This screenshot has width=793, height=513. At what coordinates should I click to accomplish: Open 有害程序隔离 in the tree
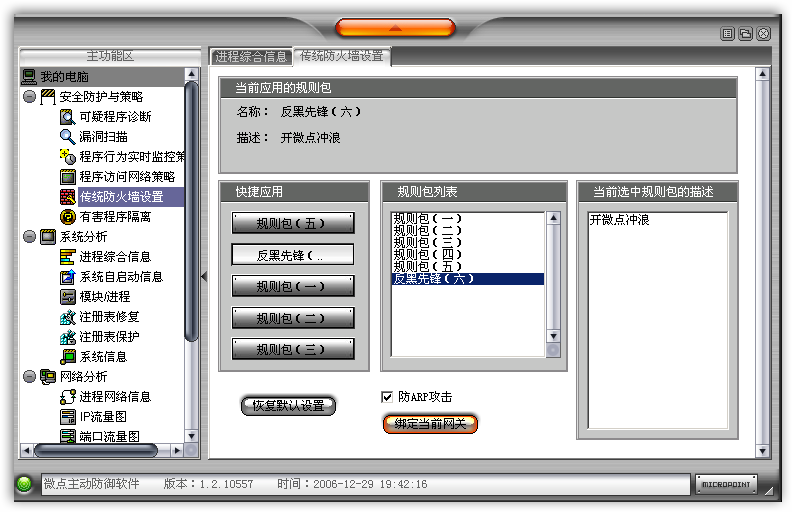click(115, 217)
